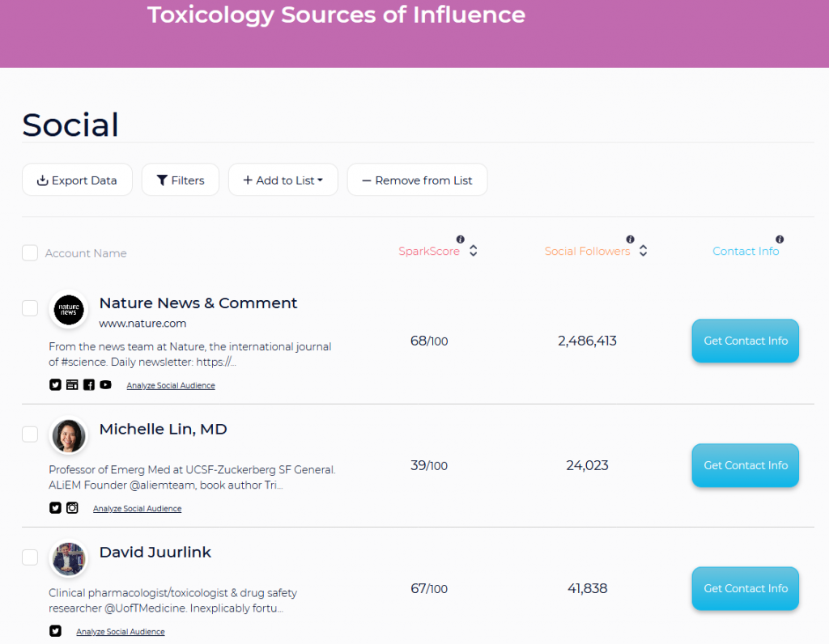The width and height of the screenshot is (829, 644).
Task: Sort table by Social Followers arrows
Action: click(643, 251)
